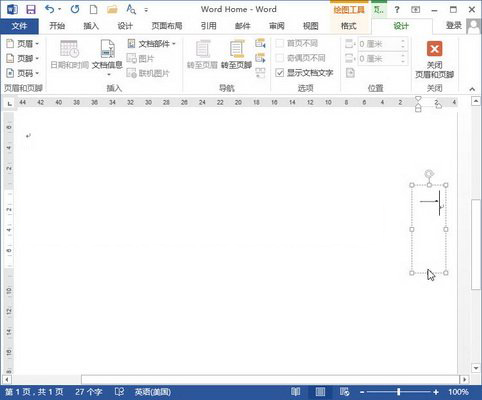Click the Save icon in quick access toolbar
The image size is (482, 400).
(31, 9)
